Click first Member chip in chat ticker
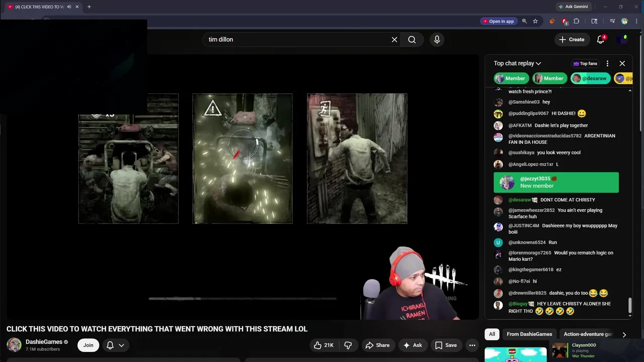Image resolution: width=644 pixels, height=362 pixels. point(510,78)
